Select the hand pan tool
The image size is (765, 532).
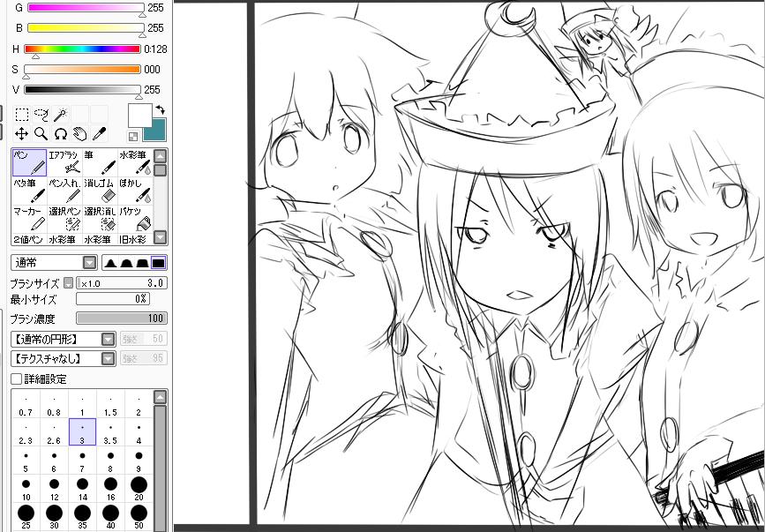(79, 133)
